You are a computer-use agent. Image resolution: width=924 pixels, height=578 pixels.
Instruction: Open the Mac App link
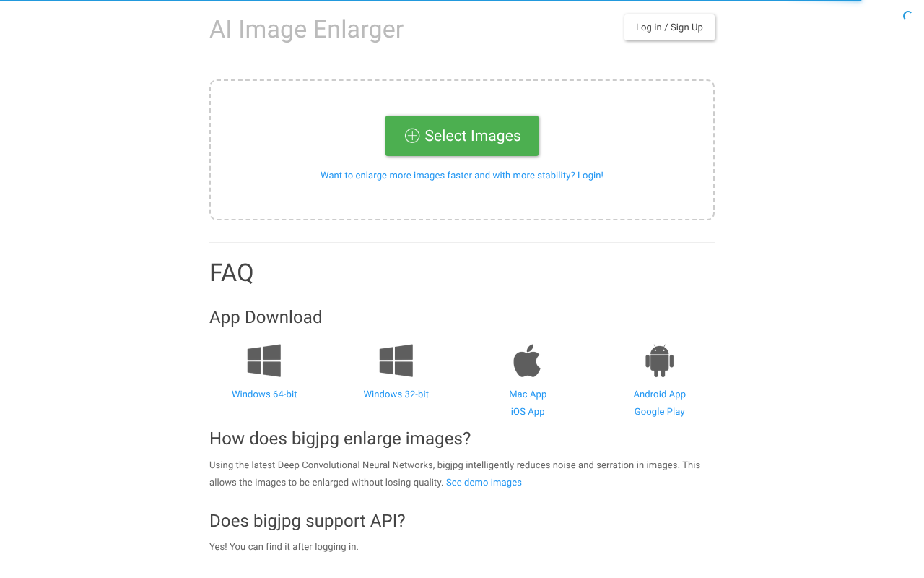[x=528, y=394]
